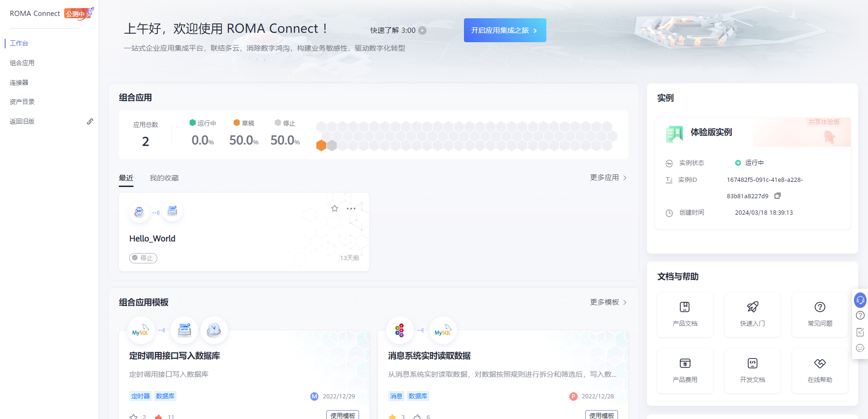Click the 运行中 green status indicator in 组合应用
This screenshot has height=419, width=868.
203,123
